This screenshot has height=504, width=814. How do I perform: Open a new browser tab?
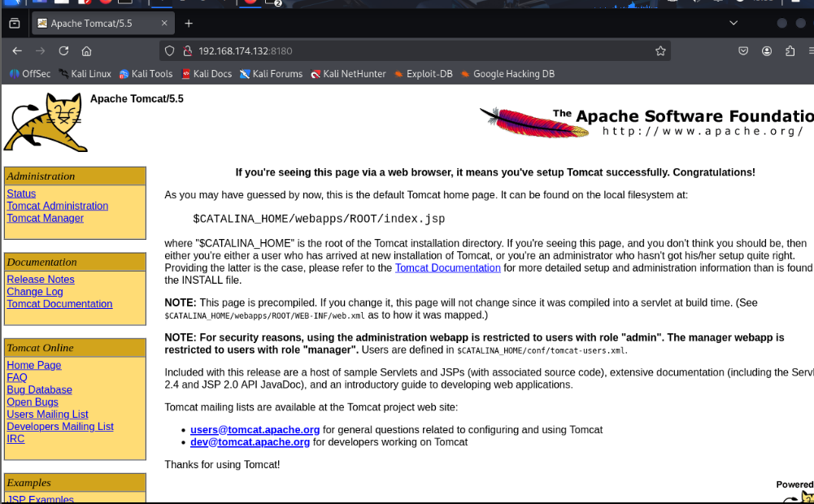189,24
